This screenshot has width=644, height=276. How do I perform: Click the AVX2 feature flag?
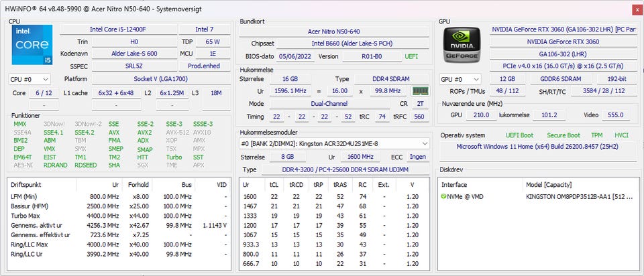point(145,133)
